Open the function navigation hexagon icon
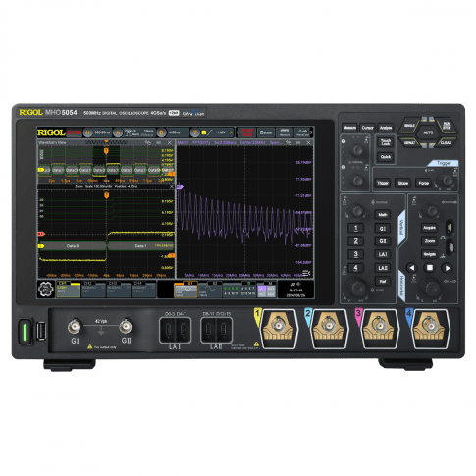 coord(46,289)
